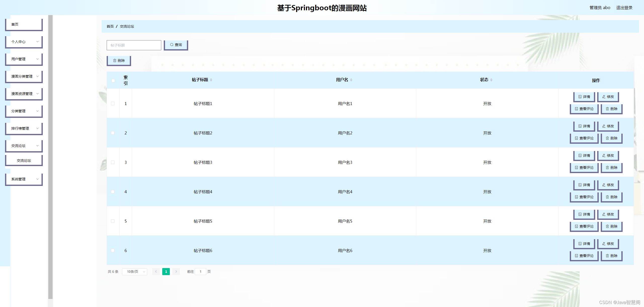Expand the 用户管理 sidebar menu

point(24,59)
